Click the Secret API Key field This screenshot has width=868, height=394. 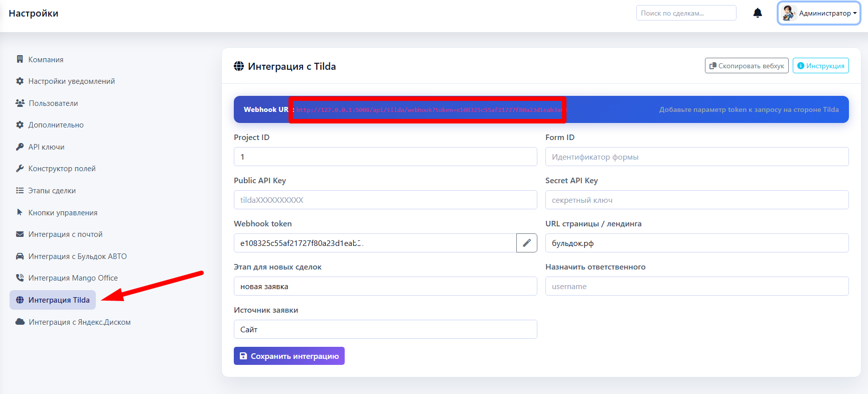696,200
